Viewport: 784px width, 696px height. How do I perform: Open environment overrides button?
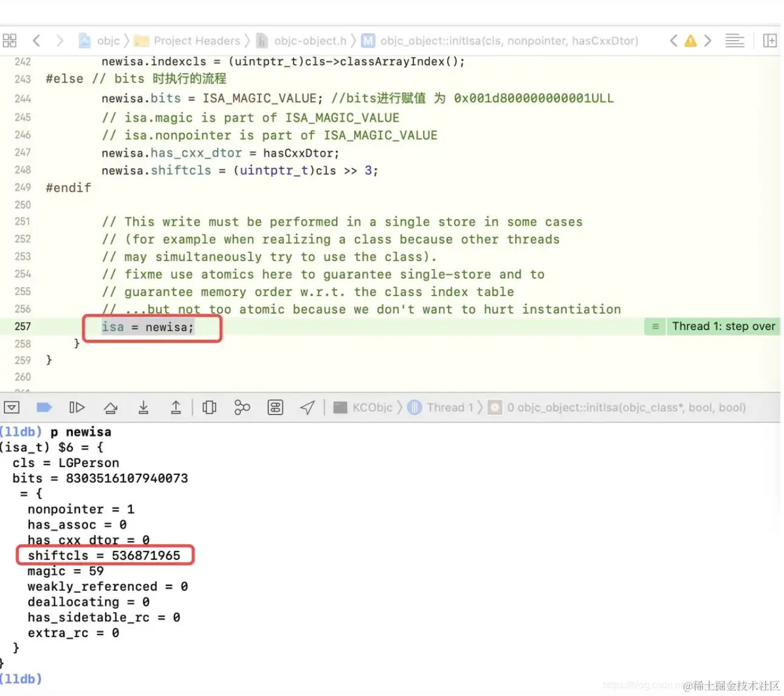tap(275, 408)
